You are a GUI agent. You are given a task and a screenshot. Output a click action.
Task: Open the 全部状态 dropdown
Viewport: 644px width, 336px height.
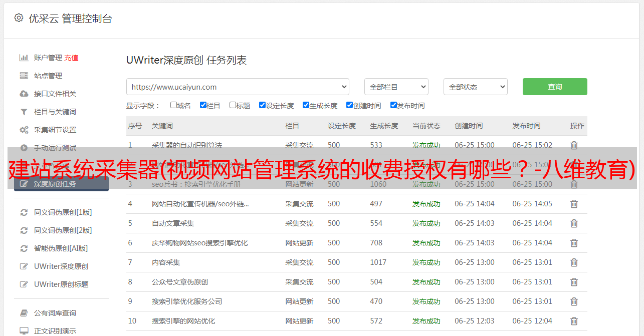click(x=476, y=87)
